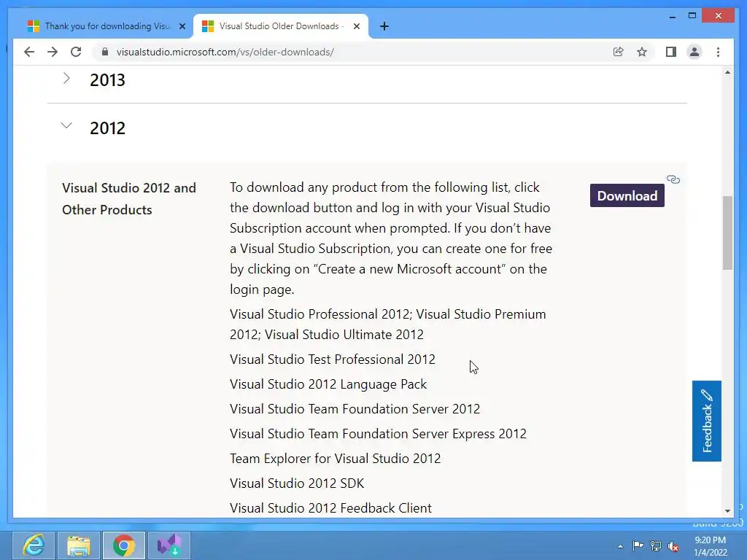The image size is (747, 560).
Task: Click the page vertical scrollbar thumb
Action: tap(727, 233)
